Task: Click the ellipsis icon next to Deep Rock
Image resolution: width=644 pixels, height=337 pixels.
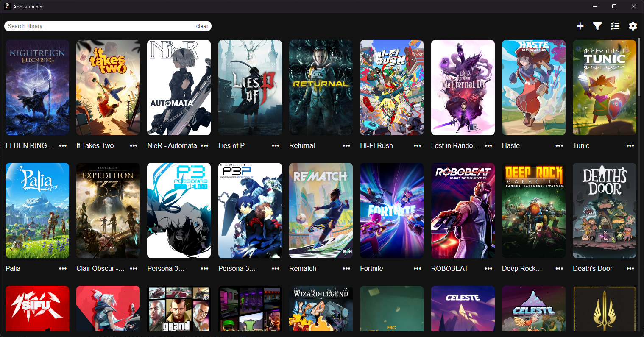Action: (x=559, y=268)
